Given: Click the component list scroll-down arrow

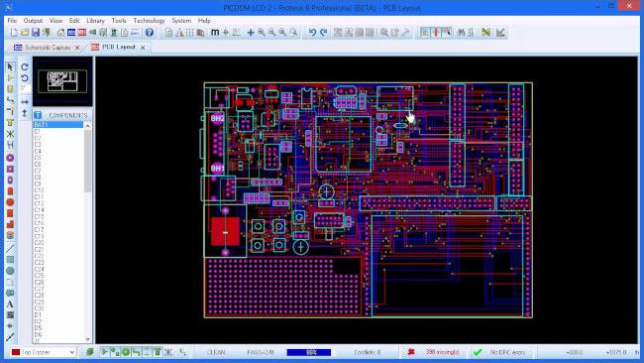Looking at the screenshot, I should pyautogui.click(x=88, y=339).
